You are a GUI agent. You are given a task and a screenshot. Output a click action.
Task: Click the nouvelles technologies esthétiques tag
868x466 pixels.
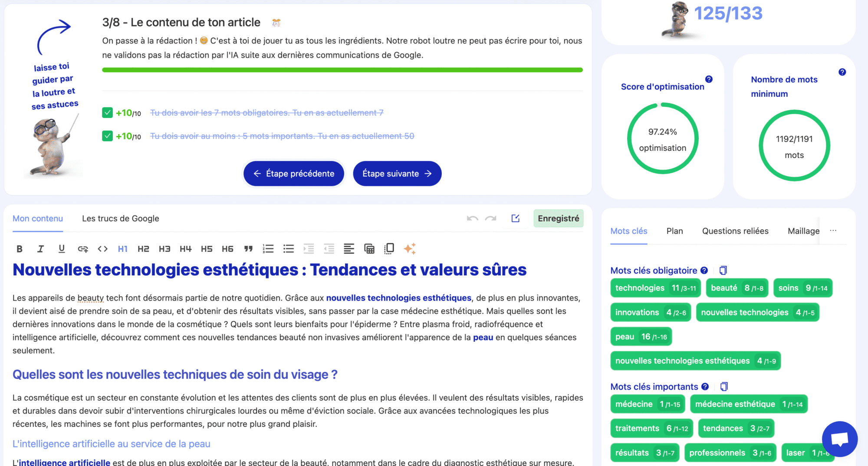click(x=695, y=361)
